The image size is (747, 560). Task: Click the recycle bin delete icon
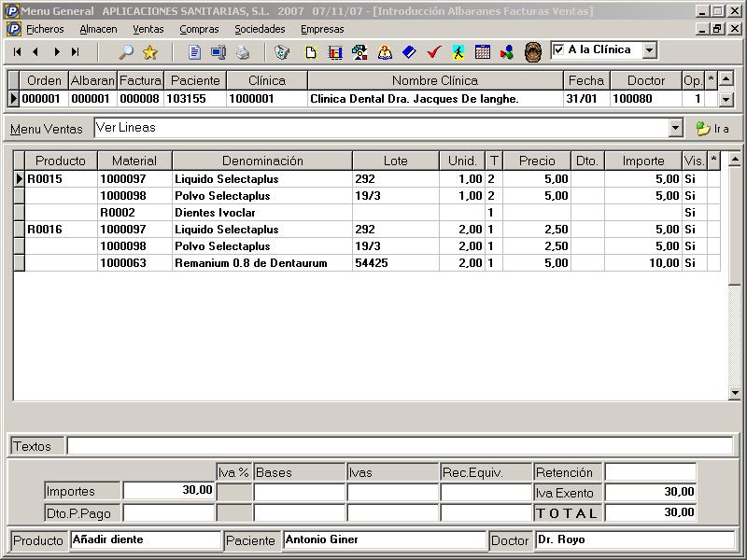click(282, 52)
